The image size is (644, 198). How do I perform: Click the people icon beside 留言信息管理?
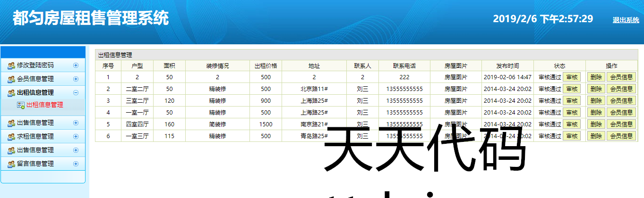(x=11, y=164)
